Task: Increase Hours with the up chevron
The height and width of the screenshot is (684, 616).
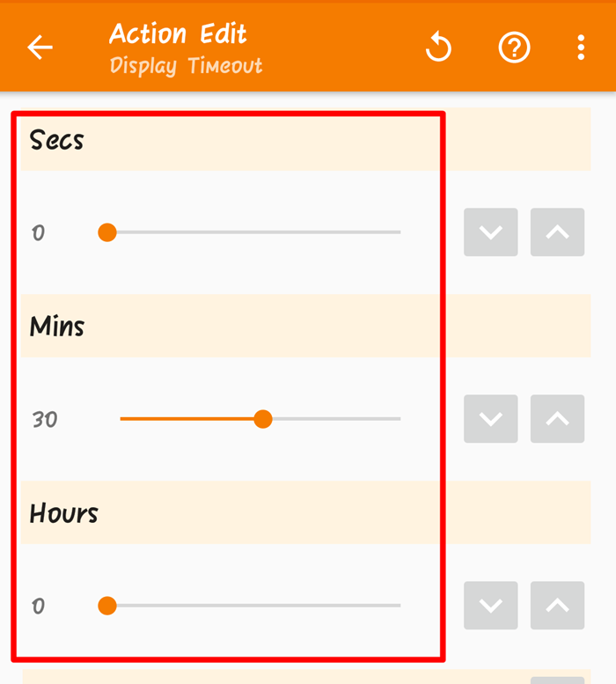Action: 557,606
